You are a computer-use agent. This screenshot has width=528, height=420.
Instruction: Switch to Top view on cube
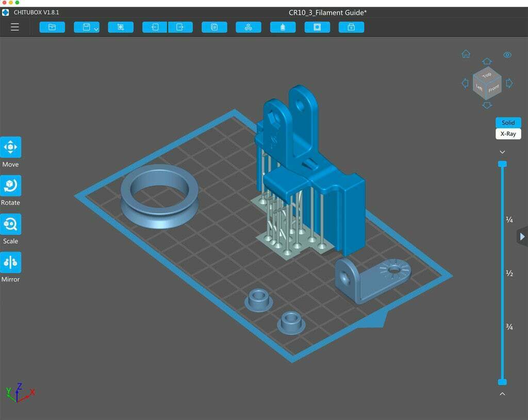pos(487,75)
